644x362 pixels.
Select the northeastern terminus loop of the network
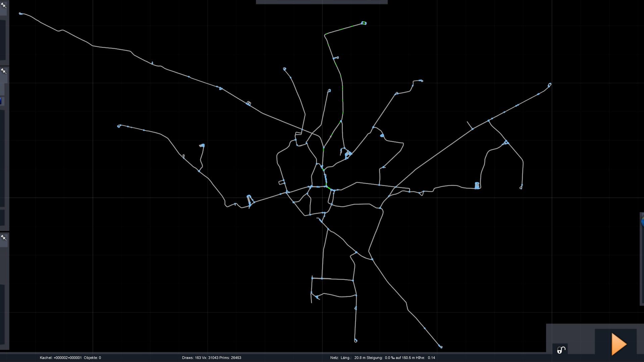click(x=549, y=84)
